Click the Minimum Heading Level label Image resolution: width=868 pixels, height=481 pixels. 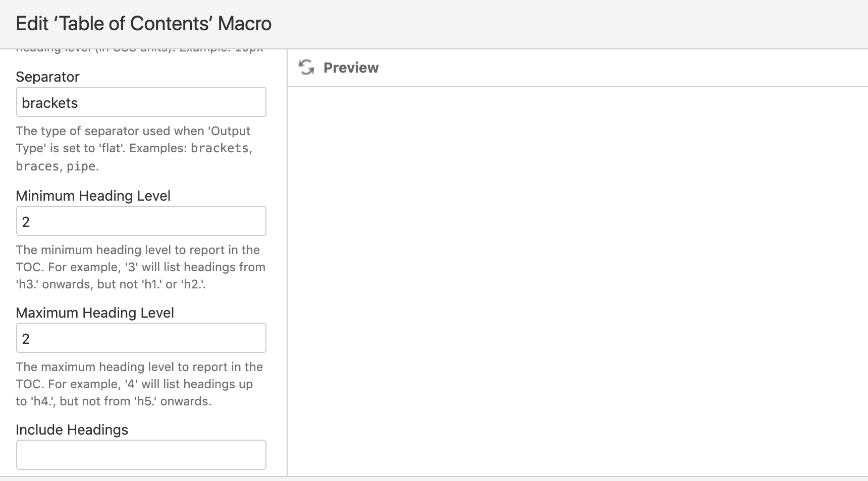tap(93, 196)
